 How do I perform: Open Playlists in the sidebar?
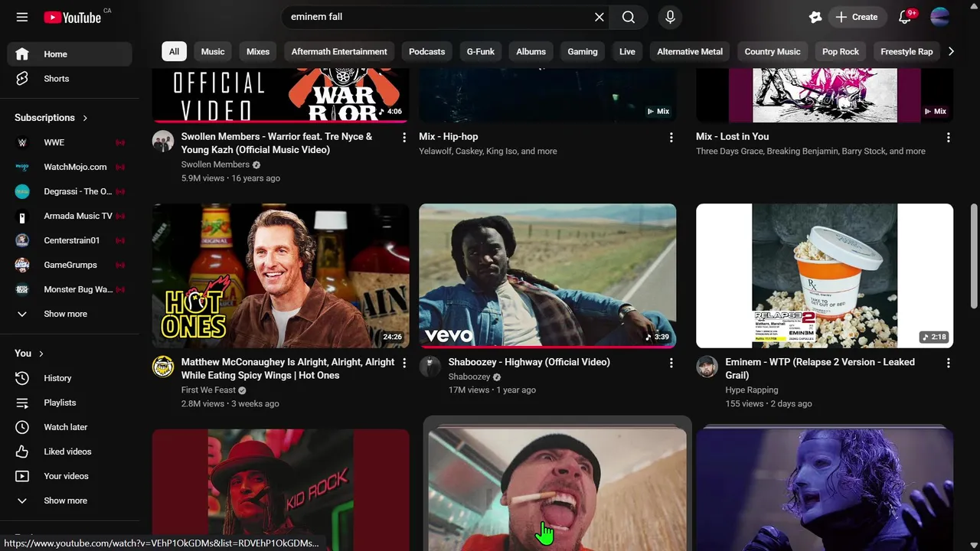point(70,403)
